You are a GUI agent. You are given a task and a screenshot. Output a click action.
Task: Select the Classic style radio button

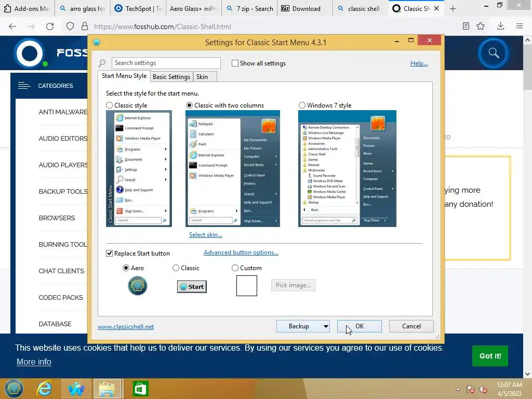(109, 105)
